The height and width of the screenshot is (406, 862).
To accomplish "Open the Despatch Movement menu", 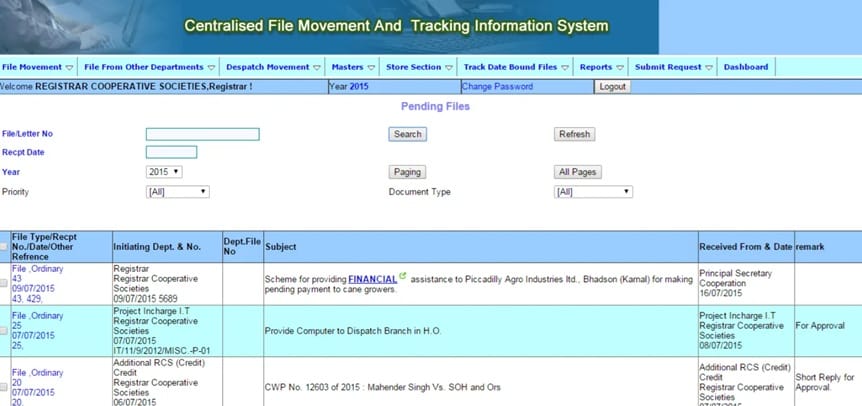I will 273,67.
